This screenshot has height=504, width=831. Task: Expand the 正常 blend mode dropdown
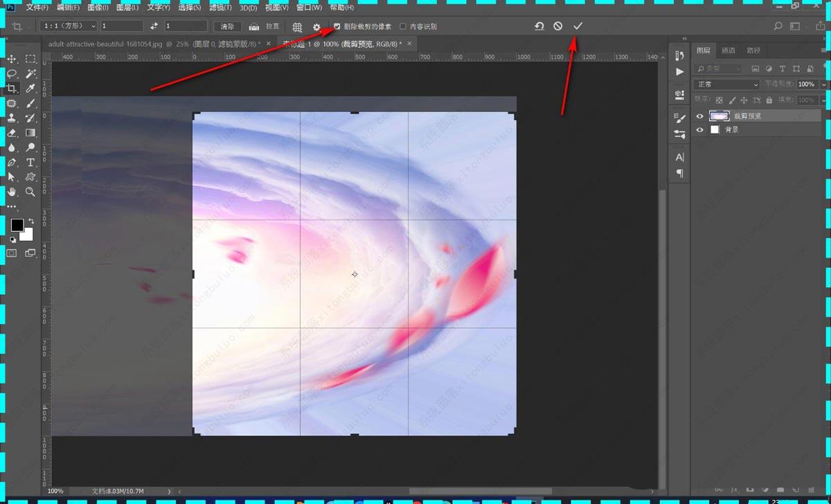point(726,84)
